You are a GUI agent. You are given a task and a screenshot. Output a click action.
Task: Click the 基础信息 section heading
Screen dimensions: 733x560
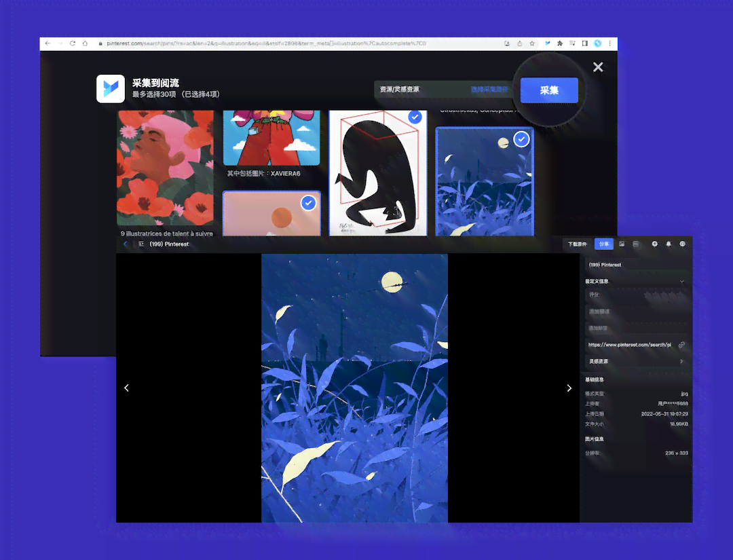[x=594, y=379]
